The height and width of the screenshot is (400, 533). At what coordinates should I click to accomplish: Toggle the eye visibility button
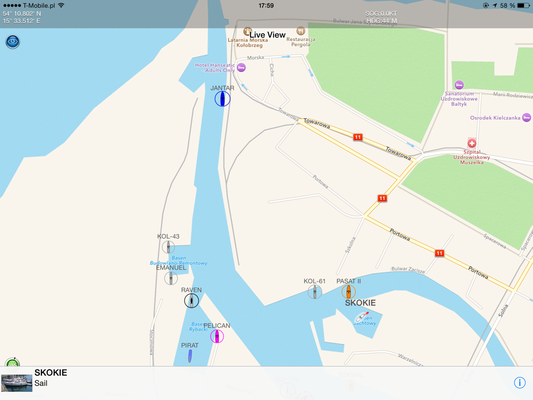(x=13, y=42)
